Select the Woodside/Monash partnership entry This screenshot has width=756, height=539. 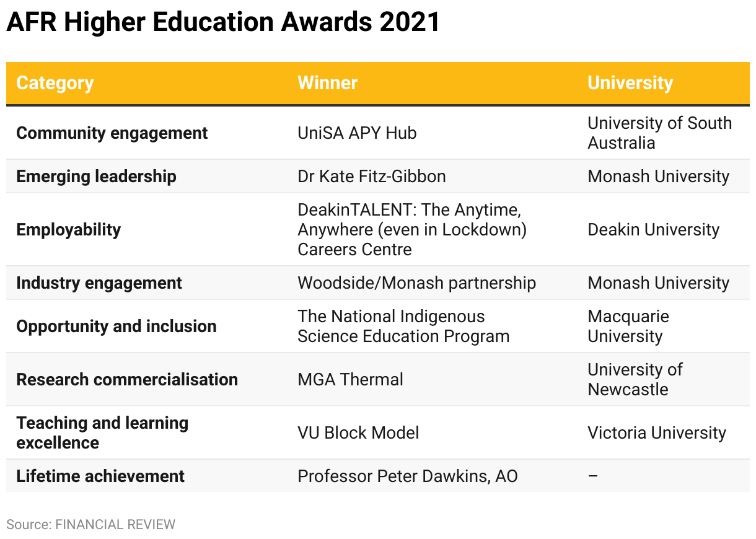tap(416, 283)
